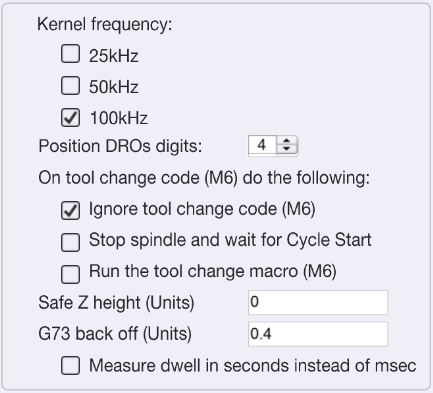Uncheck the 100kHz kernel frequency checkbox
This screenshot has width=433, height=393.
pos(70,117)
